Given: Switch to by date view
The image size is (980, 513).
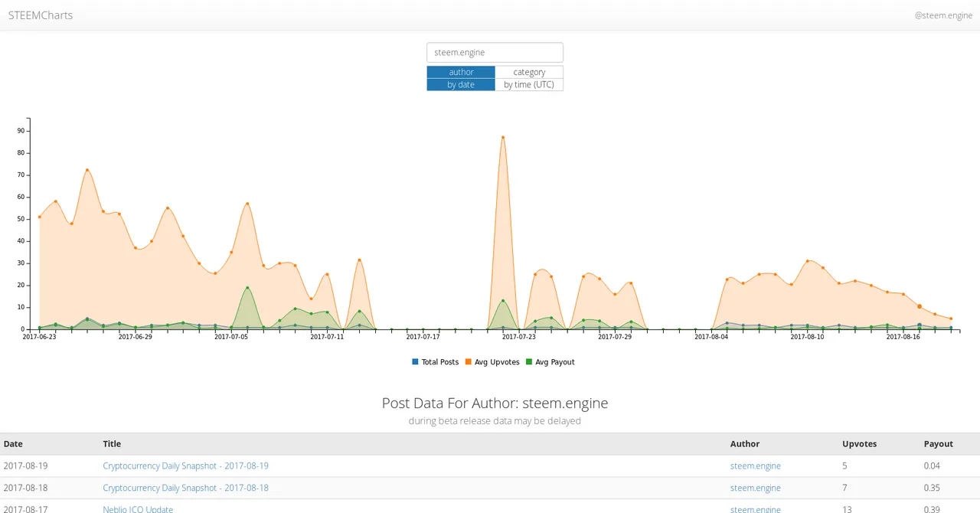Looking at the screenshot, I should [461, 84].
